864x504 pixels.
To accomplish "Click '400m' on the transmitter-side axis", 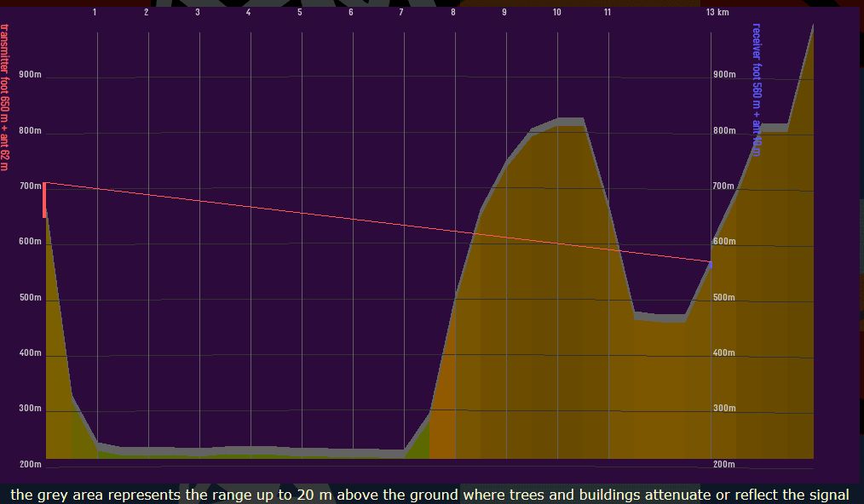I will [x=31, y=352].
